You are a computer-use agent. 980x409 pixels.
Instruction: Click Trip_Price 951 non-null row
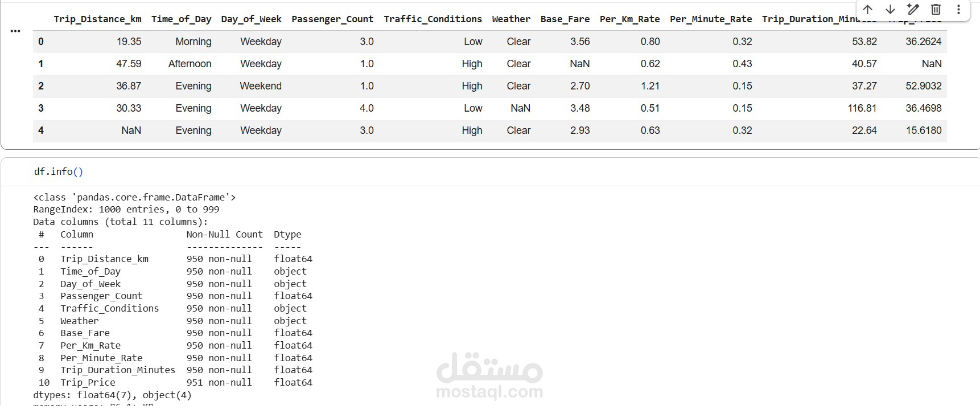[175, 382]
